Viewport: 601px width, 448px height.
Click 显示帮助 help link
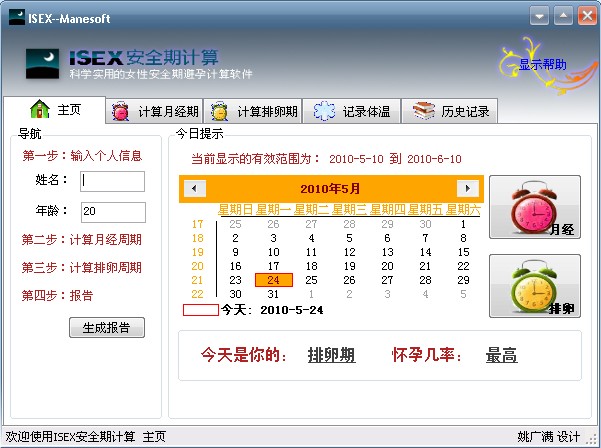(543, 64)
